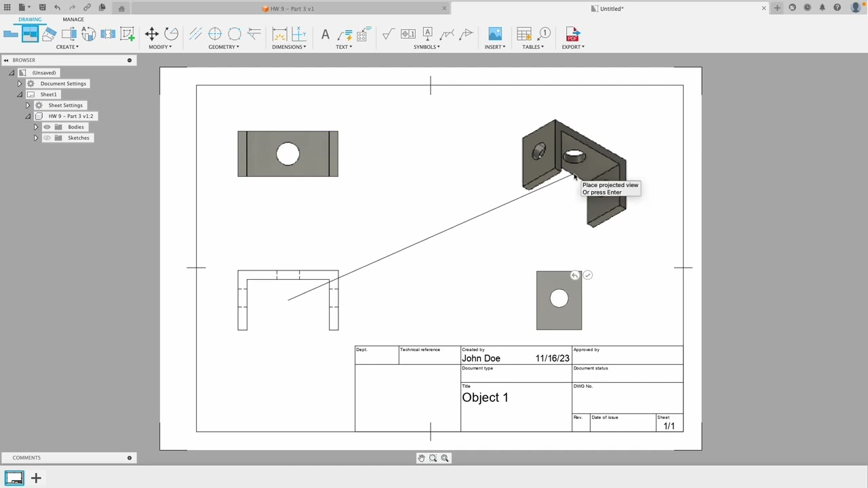Switch to the DRAWING tab
This screenshot has height=488, width=868.
click(x=30, y=19)
